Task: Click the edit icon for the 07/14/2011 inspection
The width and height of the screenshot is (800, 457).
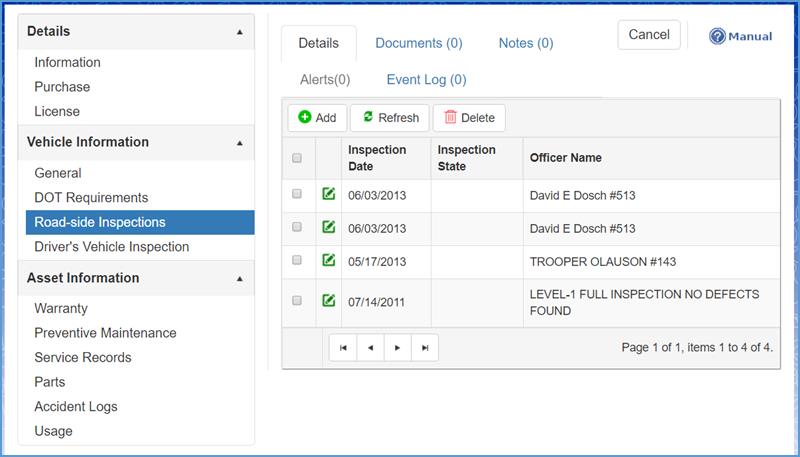Action: coord(329,301)
